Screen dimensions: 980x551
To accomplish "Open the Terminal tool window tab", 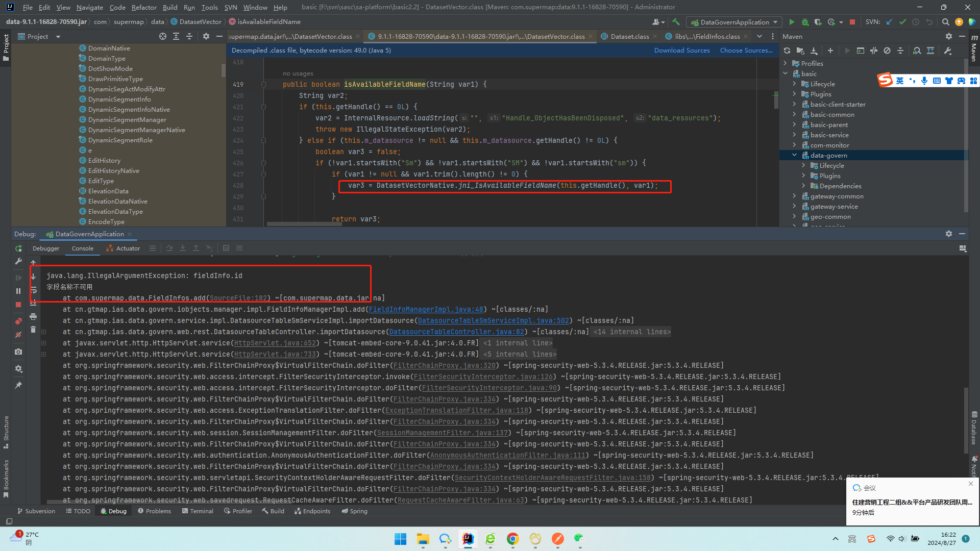I will click(198, 511).
